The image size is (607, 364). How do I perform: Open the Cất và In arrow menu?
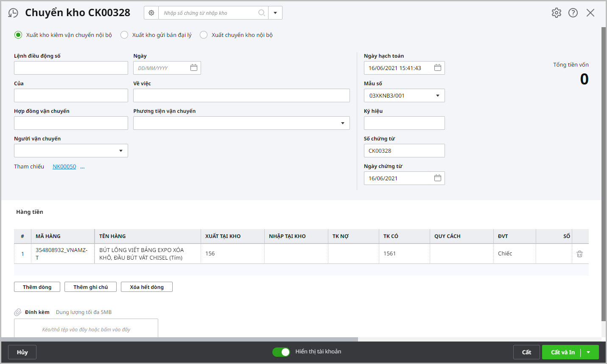(588, 352)
